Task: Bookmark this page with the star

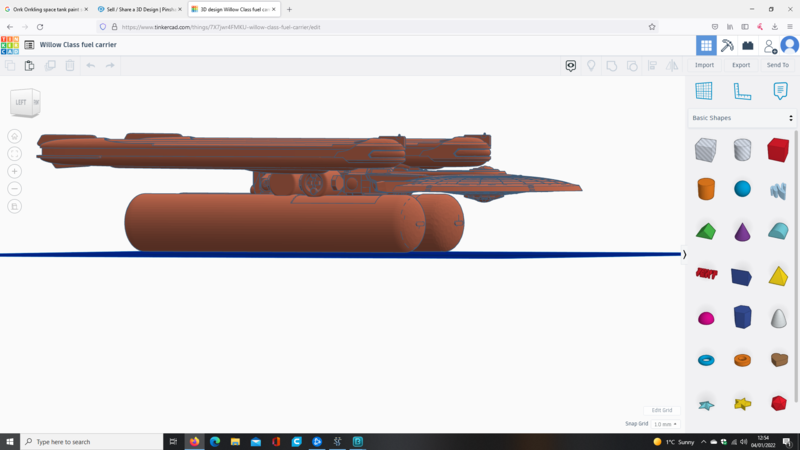Action: tap(652, 27)
